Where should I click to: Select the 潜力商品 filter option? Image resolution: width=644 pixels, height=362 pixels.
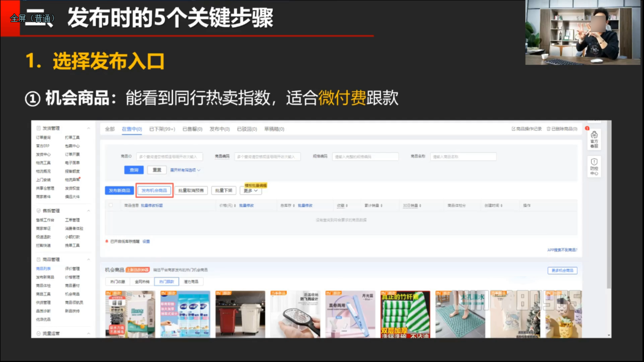point(191,282)
